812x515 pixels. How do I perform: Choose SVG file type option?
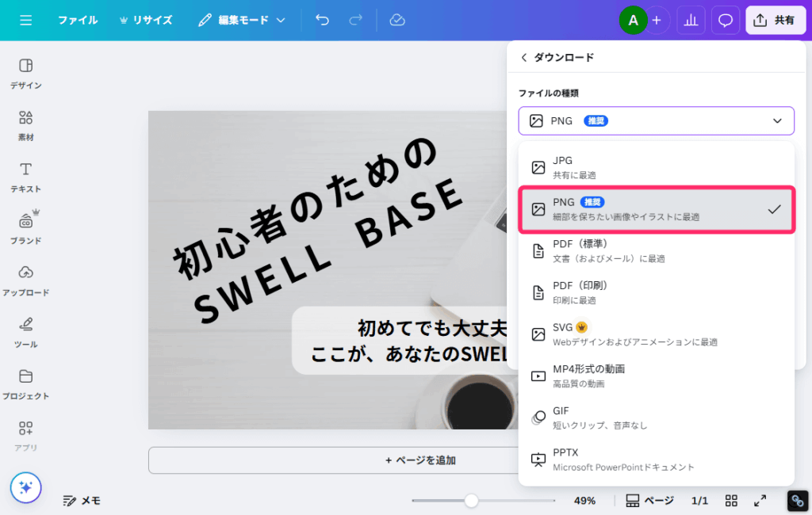click(x=656, y=334)
